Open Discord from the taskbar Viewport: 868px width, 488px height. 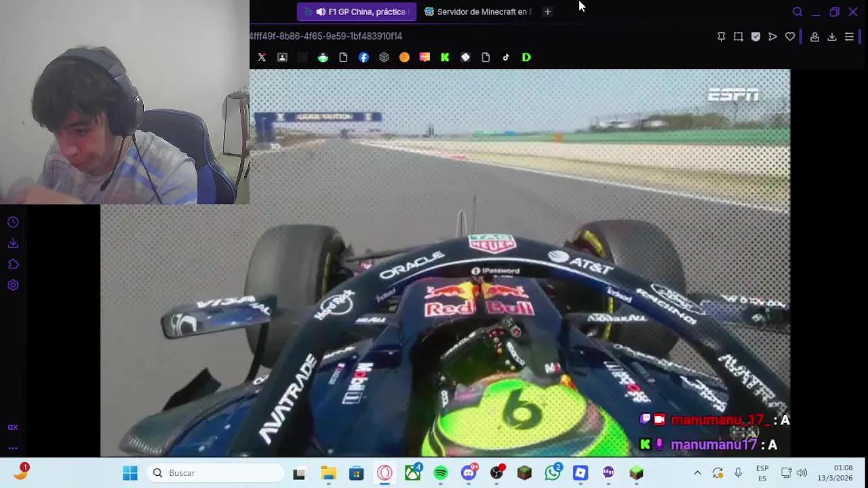point(469,473)
